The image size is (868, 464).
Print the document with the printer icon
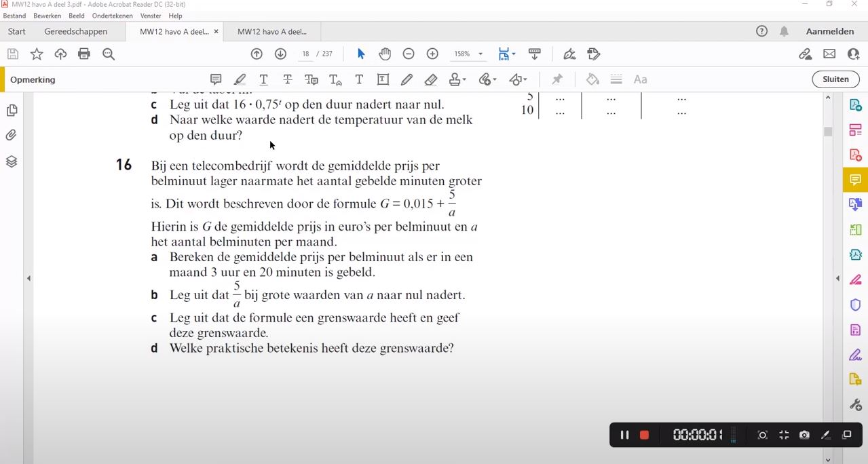(x=84, y=54)
